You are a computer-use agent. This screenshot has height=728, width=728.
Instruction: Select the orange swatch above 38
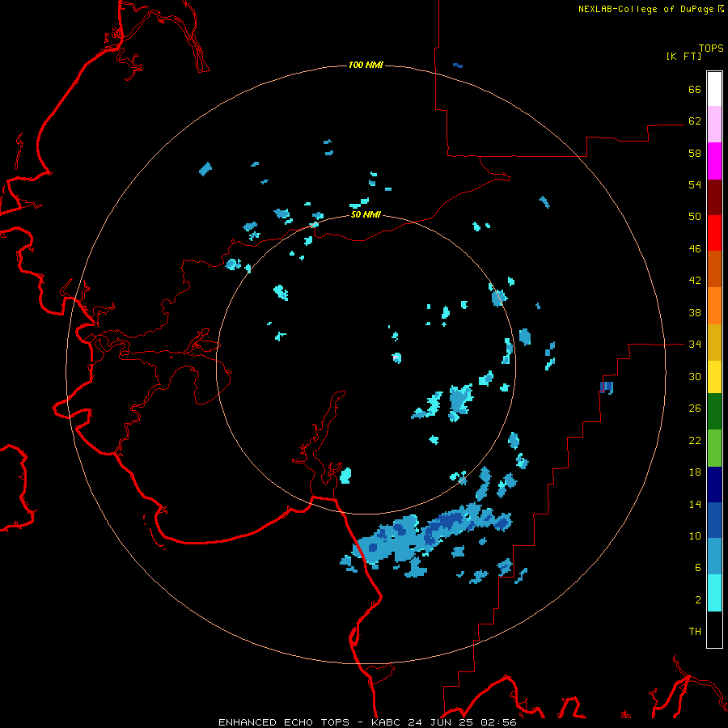(714, 306)
